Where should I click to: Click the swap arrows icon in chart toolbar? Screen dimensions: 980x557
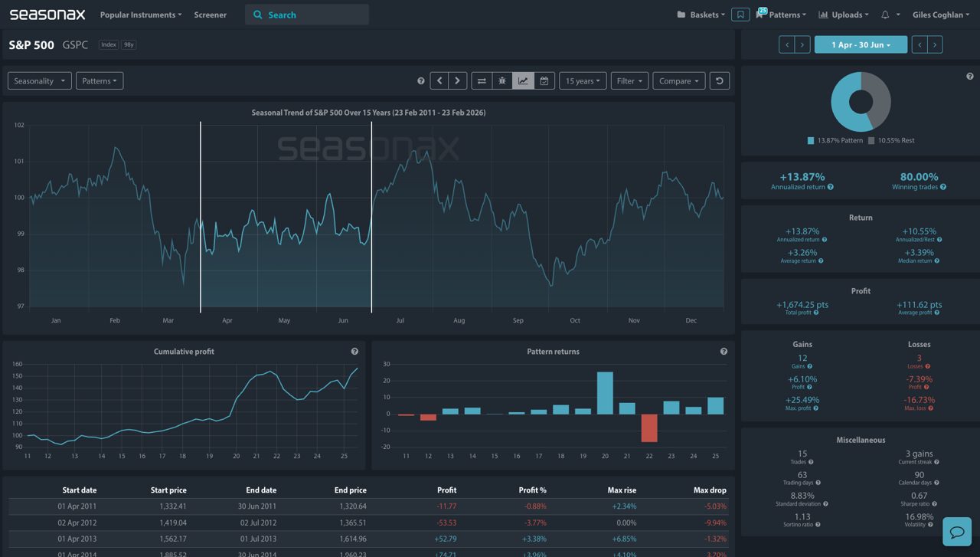click(482, 80)
